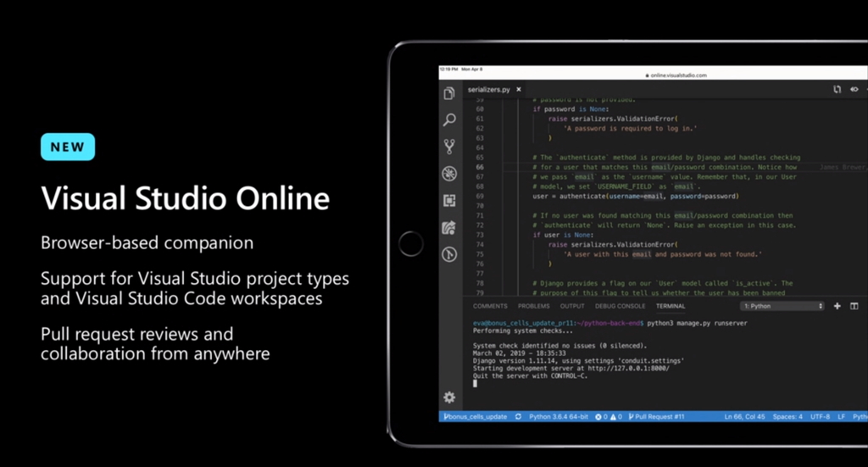
Task: Click the 'if user is None:' code line
Action: 563,235
